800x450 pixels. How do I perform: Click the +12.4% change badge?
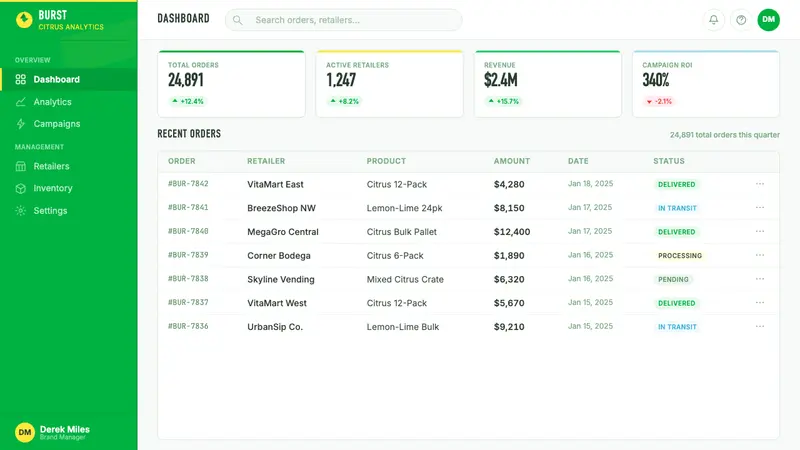click(x=187, y=102)
